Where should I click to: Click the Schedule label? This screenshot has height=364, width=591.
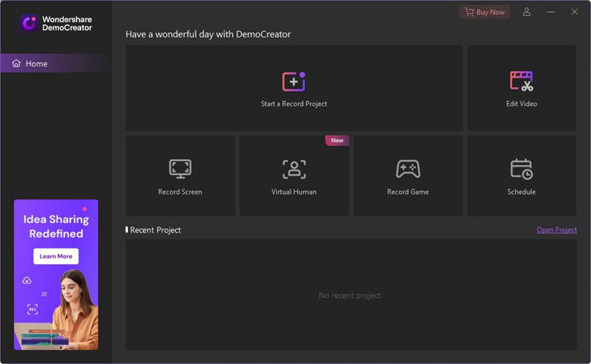tap(522, 192)
